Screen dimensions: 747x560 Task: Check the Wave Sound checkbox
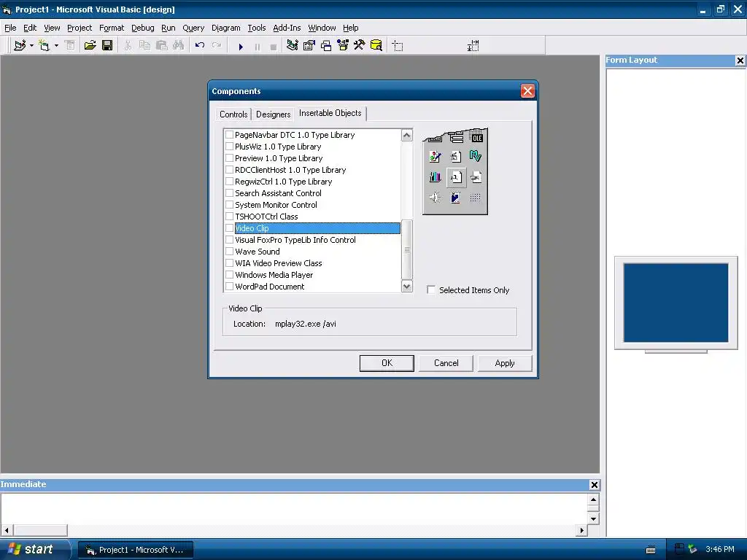pos(229,252)
